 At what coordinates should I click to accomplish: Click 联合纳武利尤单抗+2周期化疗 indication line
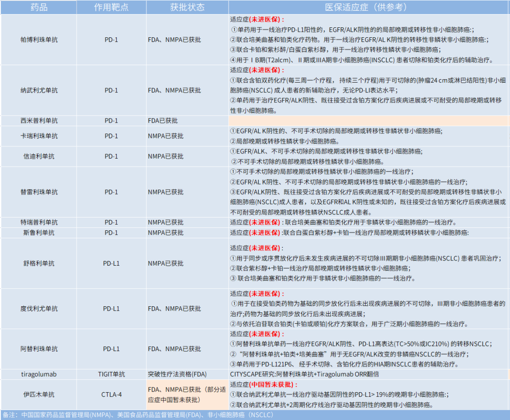pos(332,405)
